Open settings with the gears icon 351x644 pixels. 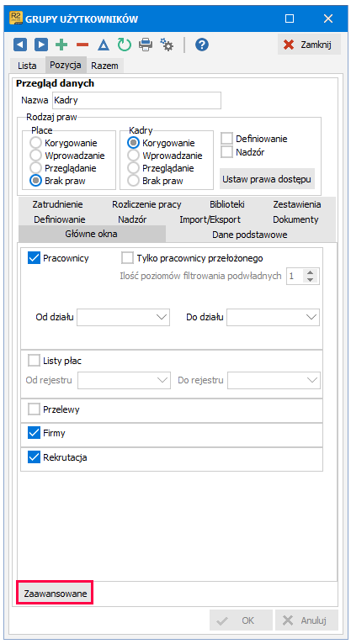pyautogui.click(x=167, y=45)
